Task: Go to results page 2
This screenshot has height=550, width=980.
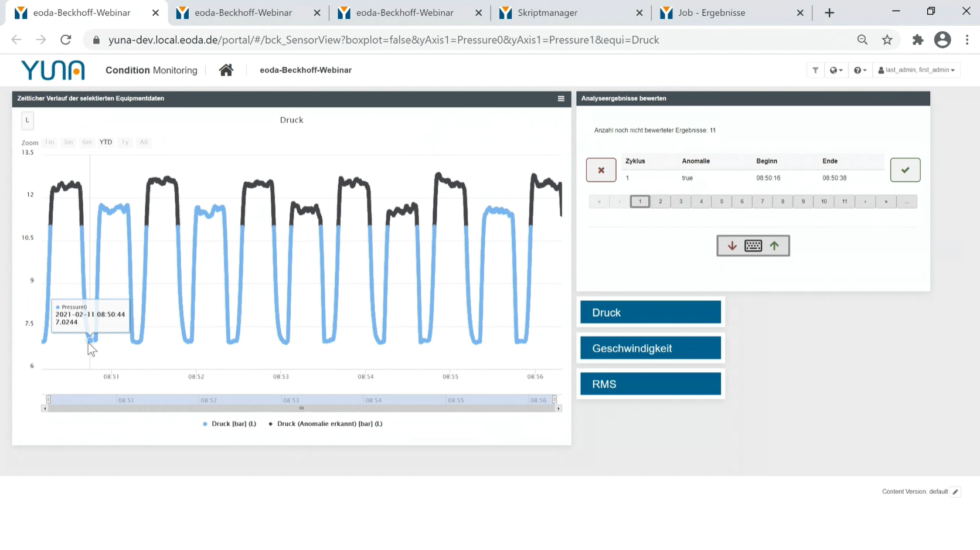Action: point(661,202)
